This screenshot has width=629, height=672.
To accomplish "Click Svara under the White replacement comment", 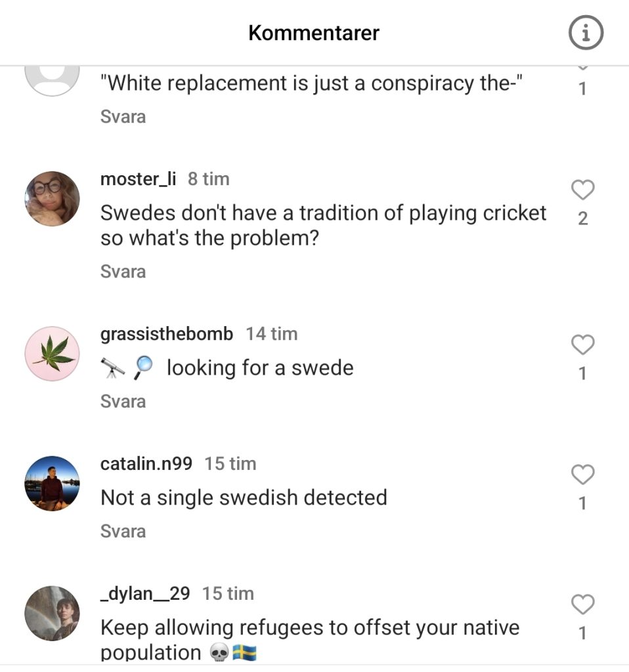I will 123,117.
